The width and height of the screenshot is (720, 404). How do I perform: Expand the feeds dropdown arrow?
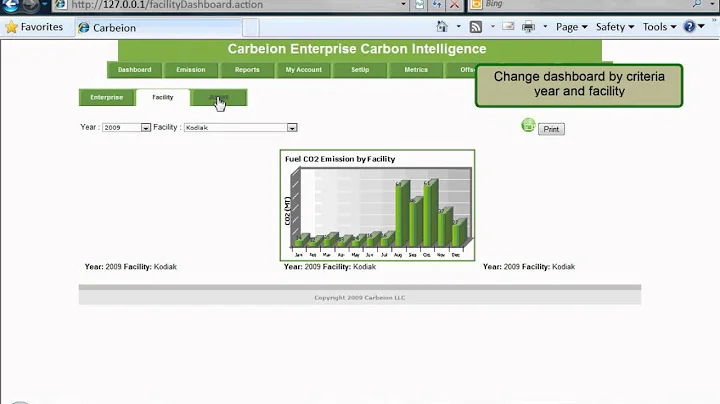click(x=493, y=27)
